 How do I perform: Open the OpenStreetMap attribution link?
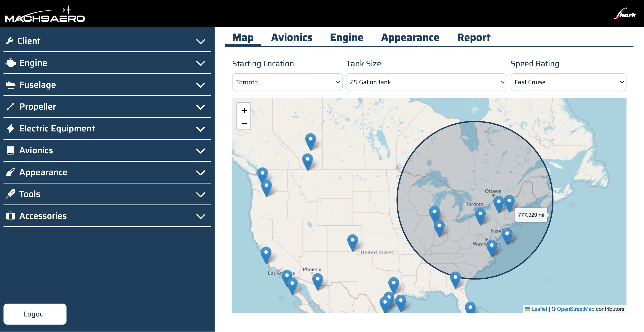pos(575,309)
